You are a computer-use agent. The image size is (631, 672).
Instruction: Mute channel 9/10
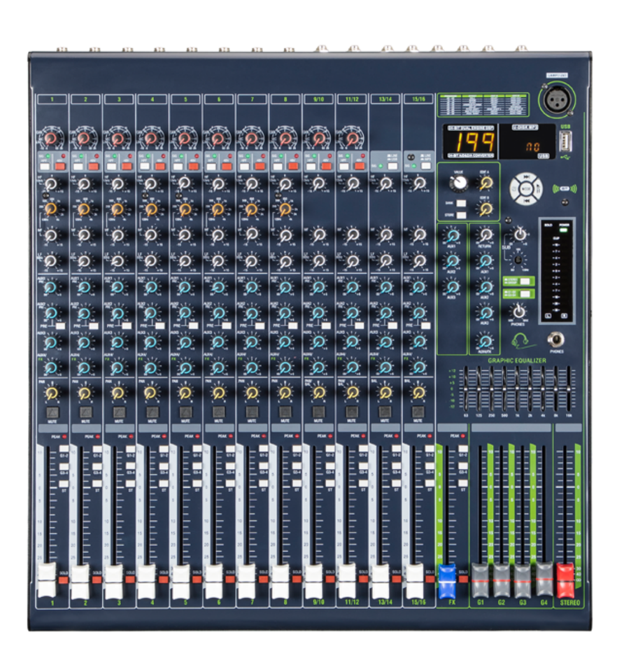(x=318, y=412)
